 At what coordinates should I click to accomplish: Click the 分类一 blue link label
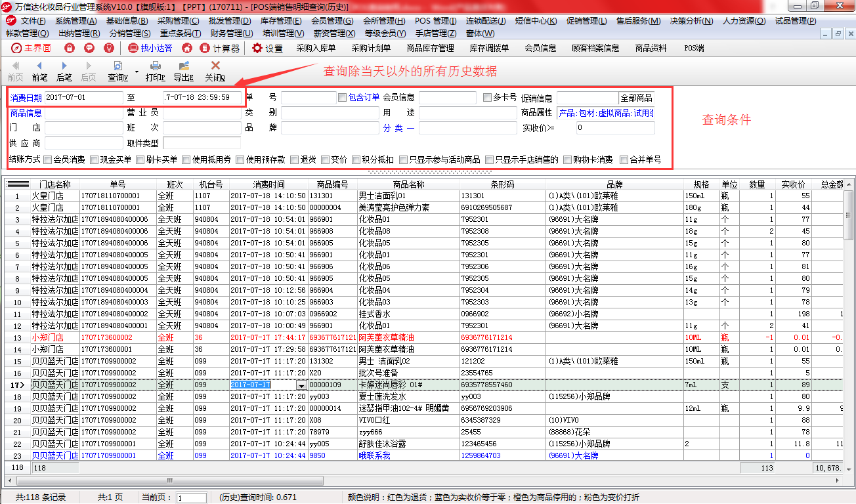pos(399,128)
